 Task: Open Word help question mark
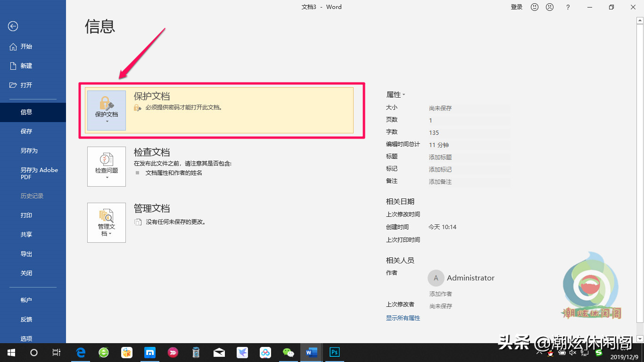[568, 7]
